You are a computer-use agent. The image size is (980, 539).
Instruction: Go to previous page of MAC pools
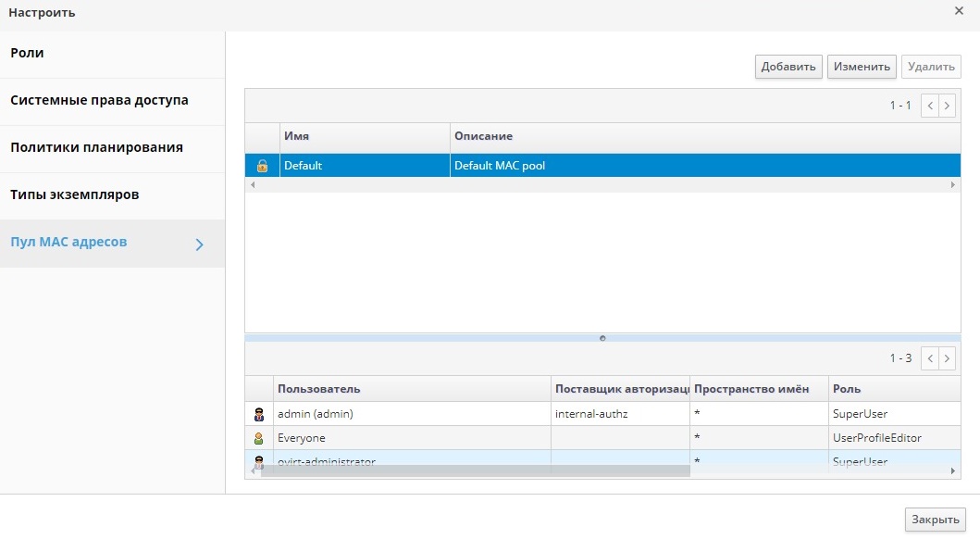pyautogui.click(x=930, y=106)
